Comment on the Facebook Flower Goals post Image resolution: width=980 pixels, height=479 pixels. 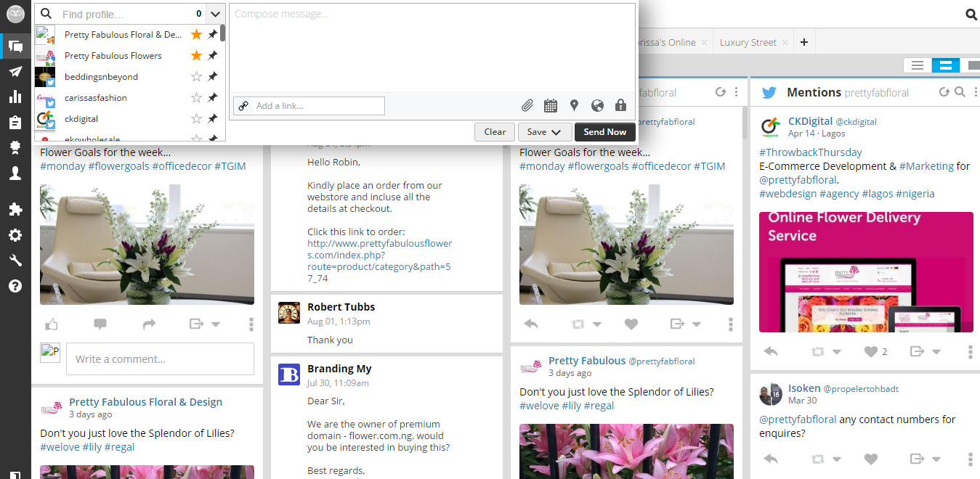pyautogui.click(x=100, y=324)
